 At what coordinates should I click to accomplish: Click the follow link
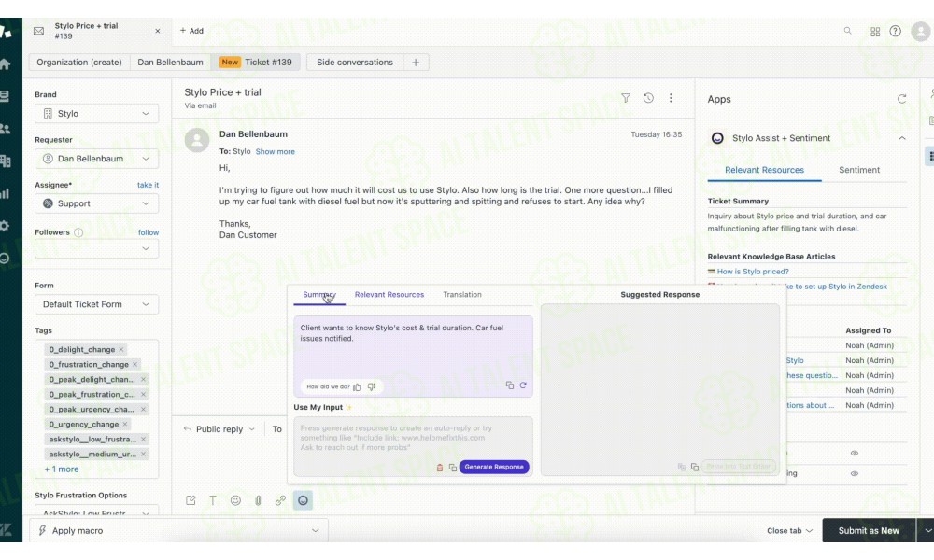point(149,232)
